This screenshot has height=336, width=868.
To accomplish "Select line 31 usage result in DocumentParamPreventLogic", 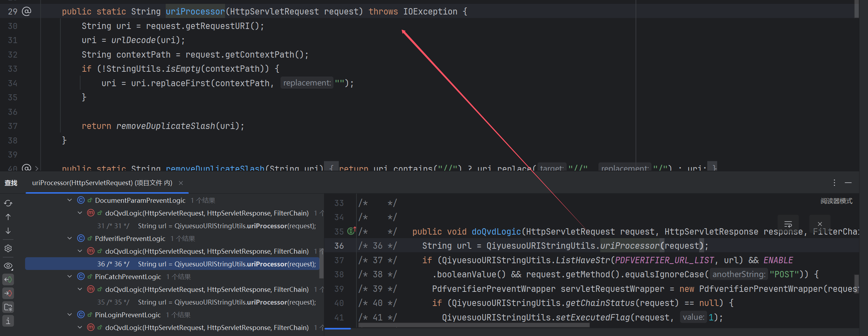I will click(206, 226).
